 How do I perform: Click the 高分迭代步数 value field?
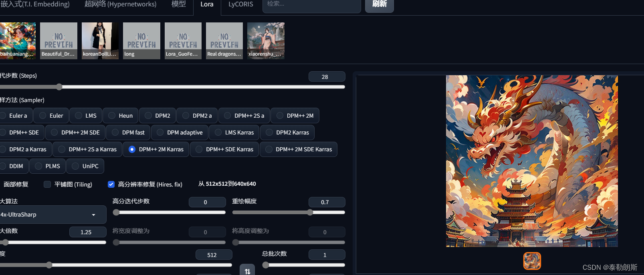pos(207,202)
